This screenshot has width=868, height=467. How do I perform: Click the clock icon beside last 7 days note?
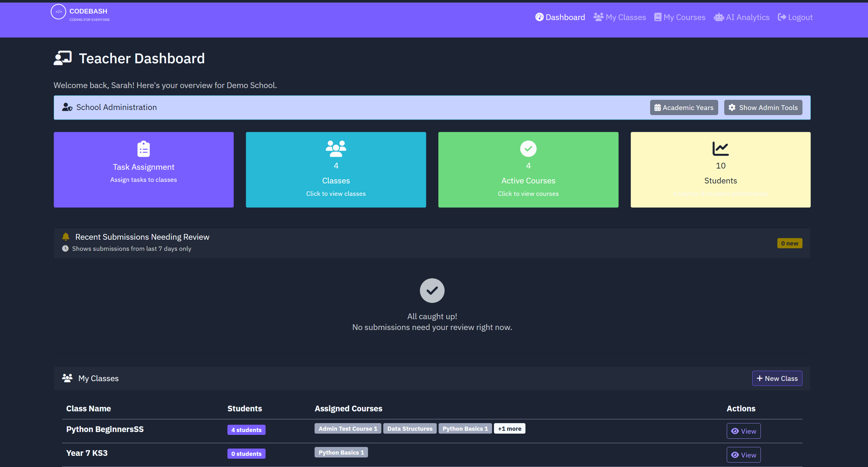(66, 249)
